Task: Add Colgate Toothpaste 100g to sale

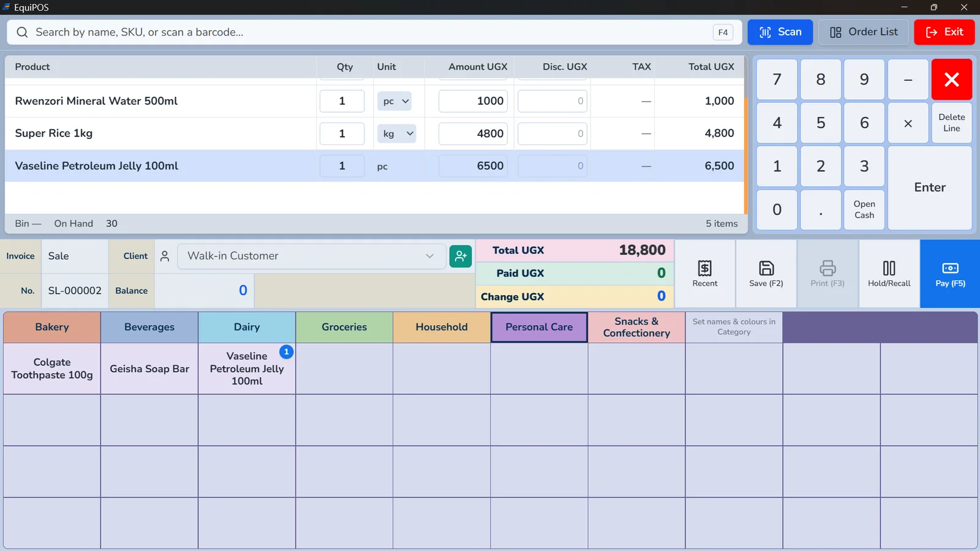Action: (52, 369)
